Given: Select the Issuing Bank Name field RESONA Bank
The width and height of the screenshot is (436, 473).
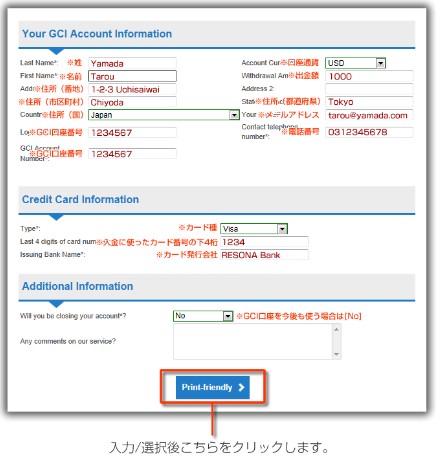Looking at the screenshot, I should pos(264,255).
